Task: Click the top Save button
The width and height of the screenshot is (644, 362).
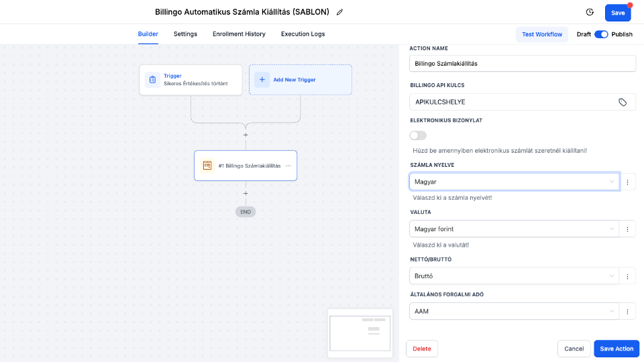Action: (x=618, y=13)
